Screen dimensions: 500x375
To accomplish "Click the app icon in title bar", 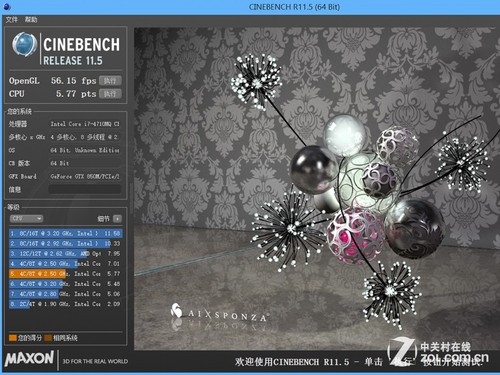I will (7, 7).
